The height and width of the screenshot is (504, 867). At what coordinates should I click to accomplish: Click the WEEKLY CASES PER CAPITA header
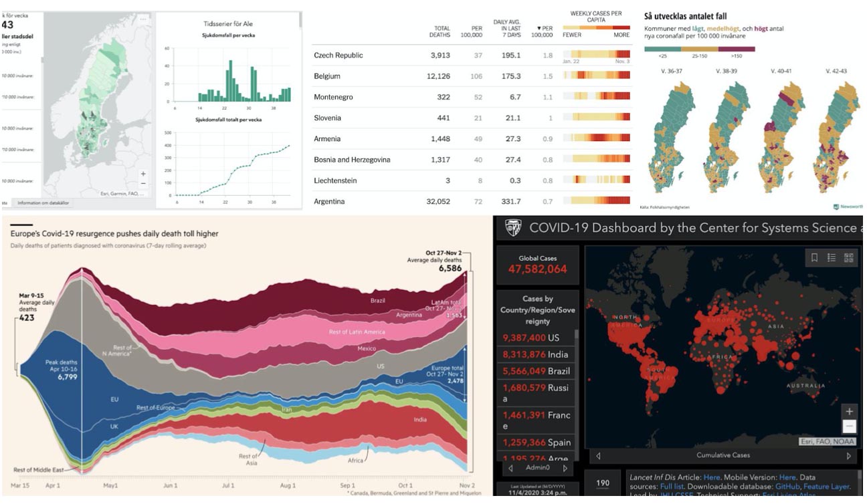pyautogui.click(x=596, y=17)
